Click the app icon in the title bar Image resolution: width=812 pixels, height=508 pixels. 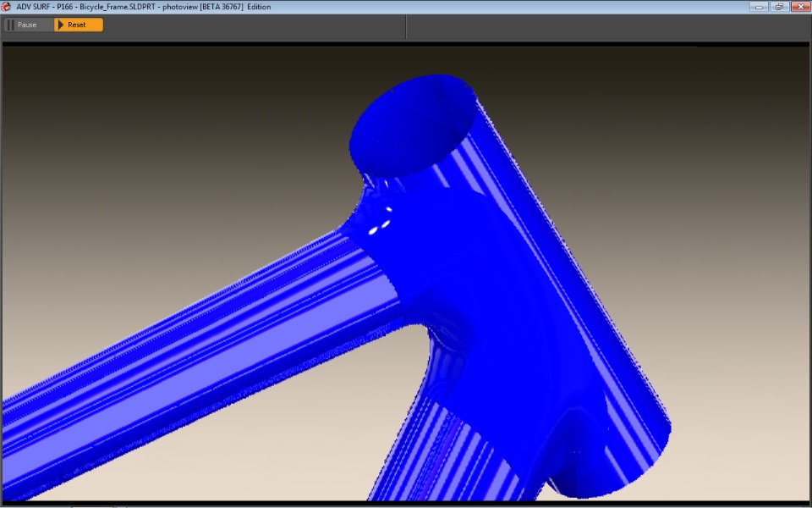(6, 7)
